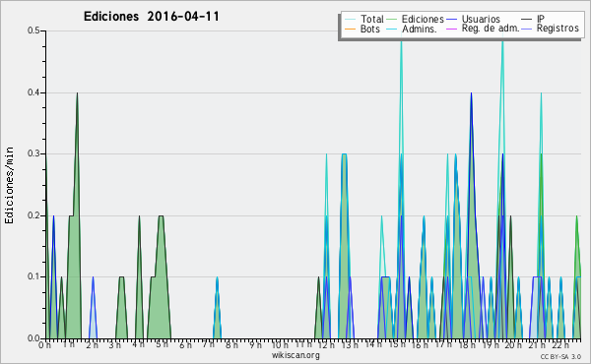591x364 pixels.
Task: Click the '2 h' x-axis label
Action: tap(92, 345)
